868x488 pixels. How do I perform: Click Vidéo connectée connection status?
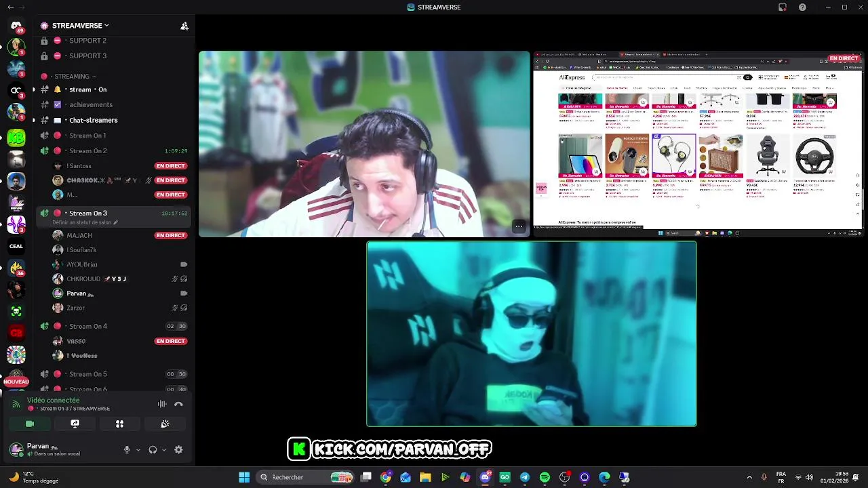click(53, 400)
